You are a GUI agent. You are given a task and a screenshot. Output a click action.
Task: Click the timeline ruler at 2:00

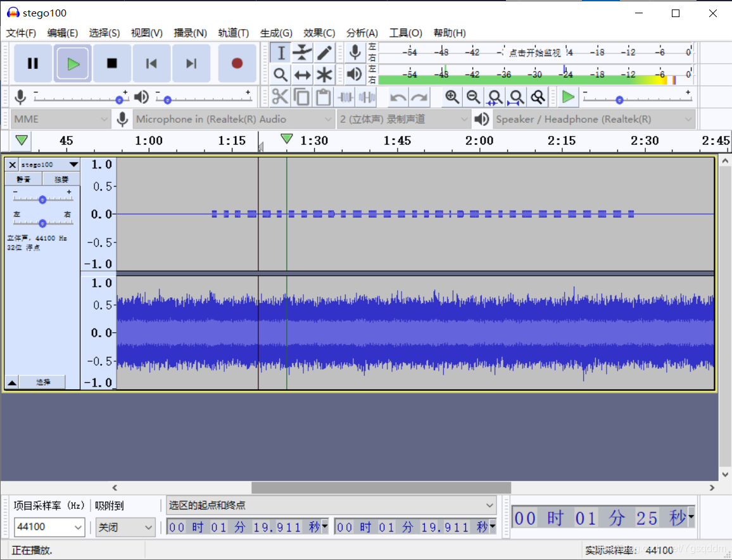pos(479,141)
